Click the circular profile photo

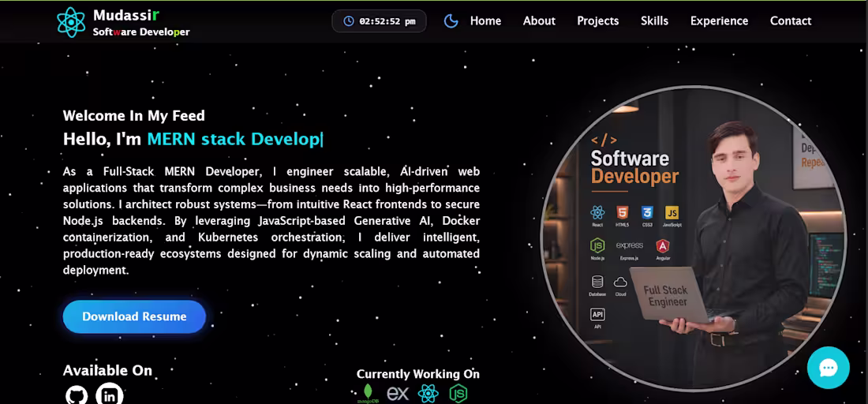coord(693,238)
